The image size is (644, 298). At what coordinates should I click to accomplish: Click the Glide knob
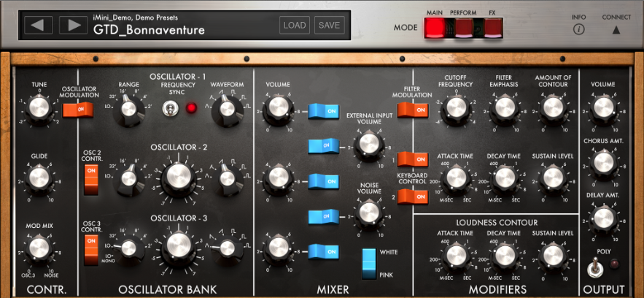(x=39, y=178)
